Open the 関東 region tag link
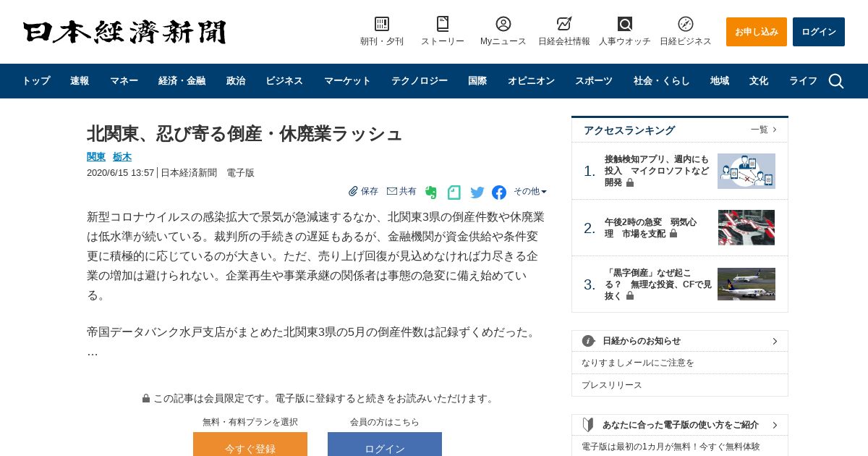Viewport: 868px width, 456px height. tap(96, 157)
